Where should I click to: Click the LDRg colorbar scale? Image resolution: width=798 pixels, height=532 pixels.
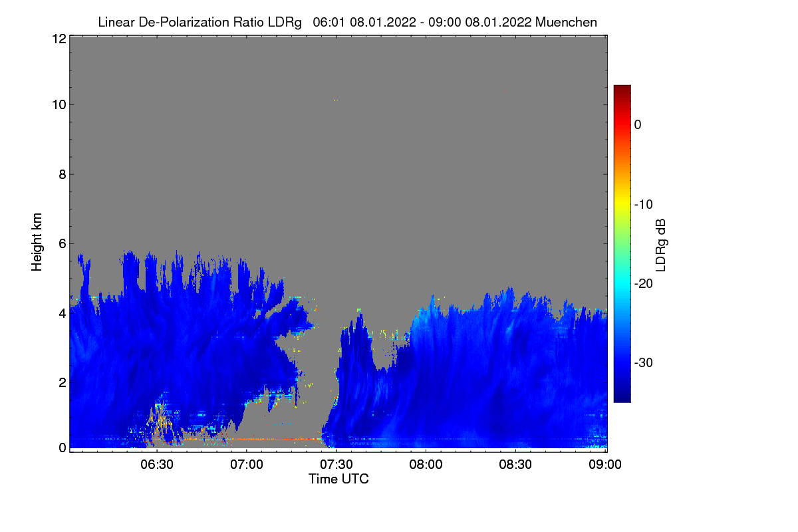click(x=622, y=243)
